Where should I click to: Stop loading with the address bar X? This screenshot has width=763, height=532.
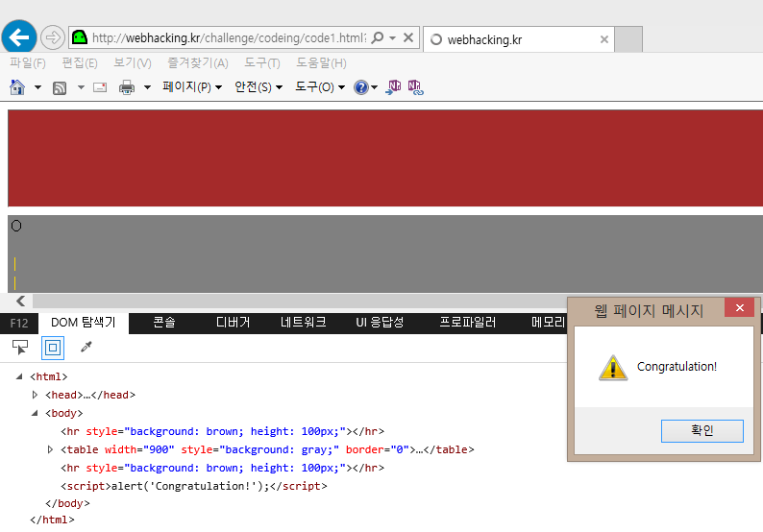408,37
